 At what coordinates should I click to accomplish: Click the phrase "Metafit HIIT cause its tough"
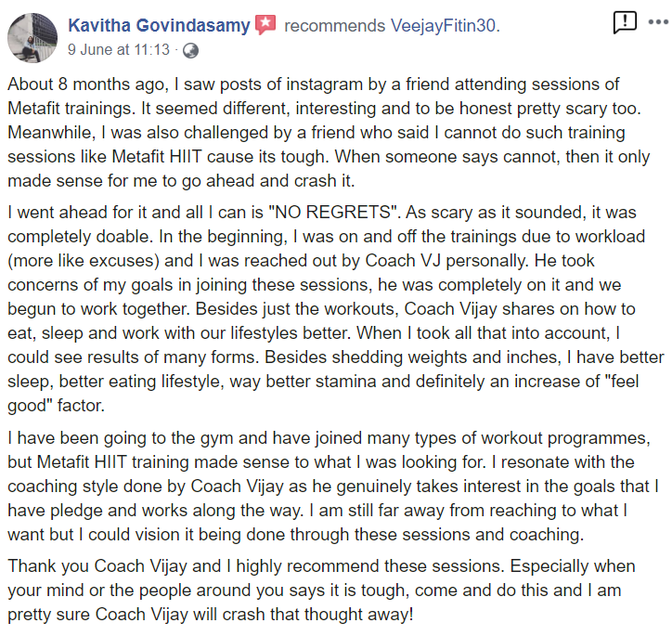pyautogui.click(x=220, y=156)
